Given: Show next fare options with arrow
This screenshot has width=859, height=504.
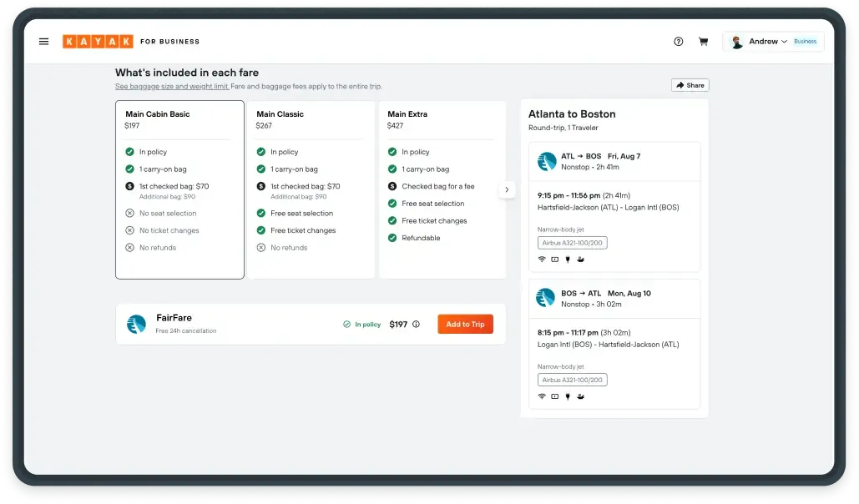Looking at the screenshot, I should pos(507,190).
